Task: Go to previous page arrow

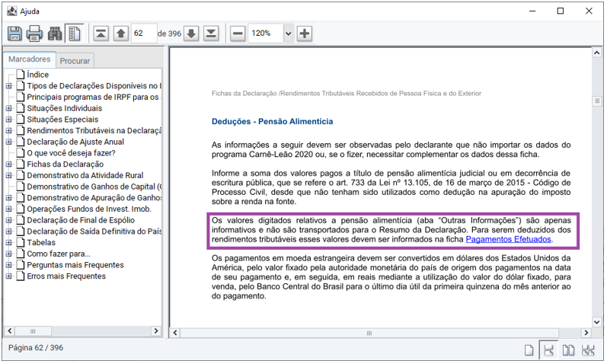Action: [x=121, y=34]
